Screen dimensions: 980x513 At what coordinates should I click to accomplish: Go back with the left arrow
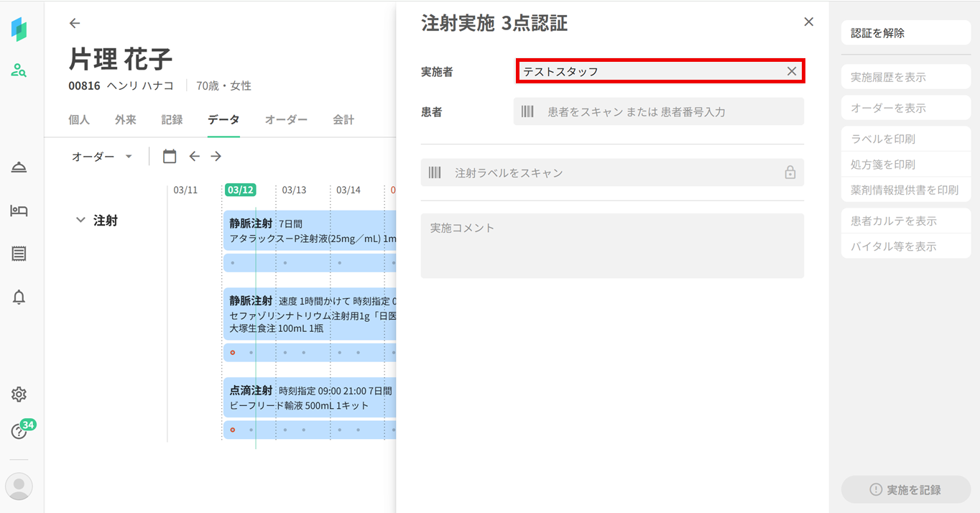tap(75, 23)
